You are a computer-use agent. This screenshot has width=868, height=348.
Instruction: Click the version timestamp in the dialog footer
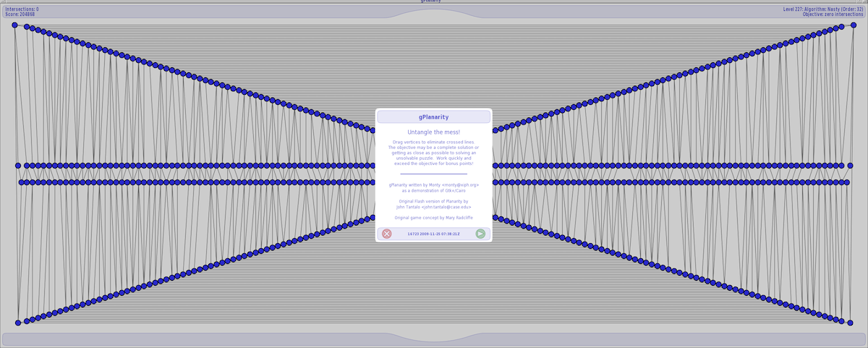click(433, 234)
